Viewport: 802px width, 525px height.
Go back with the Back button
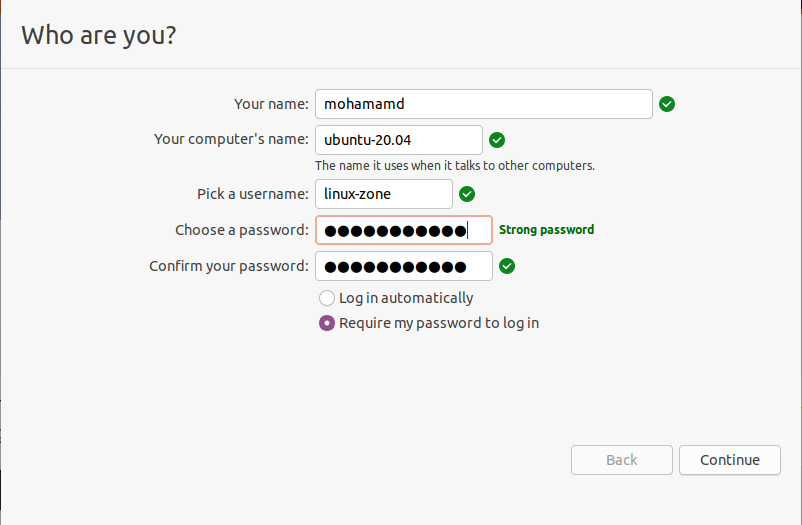[x=621, y=460]
